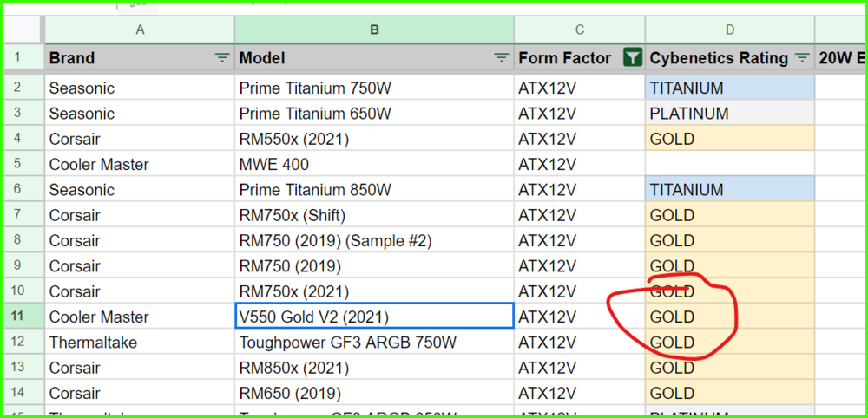Click Cooler Master in row 11

[x=140, y=317]
